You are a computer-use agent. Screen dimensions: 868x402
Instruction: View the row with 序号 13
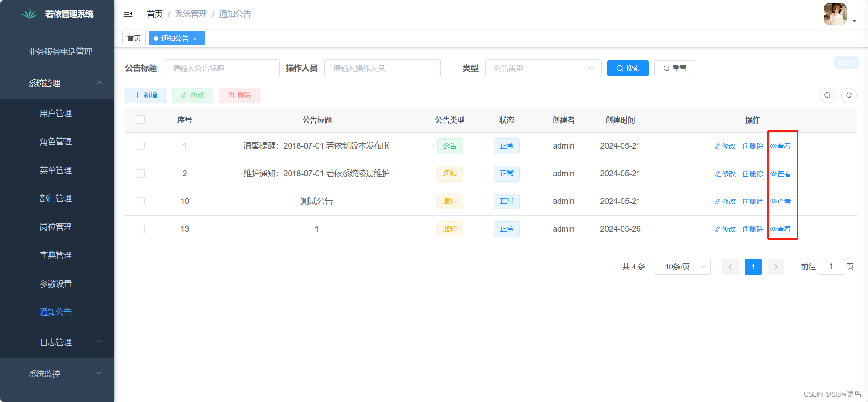(780, 229)
